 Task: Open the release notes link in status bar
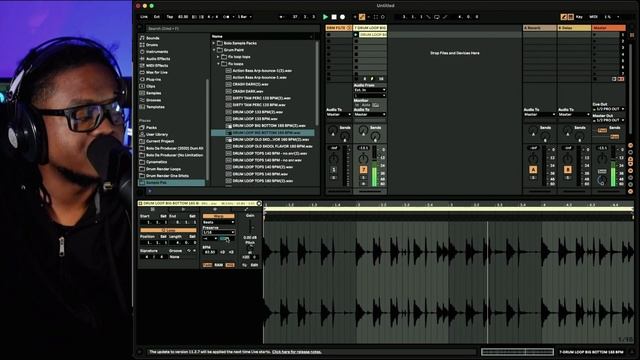coord(297,352)
